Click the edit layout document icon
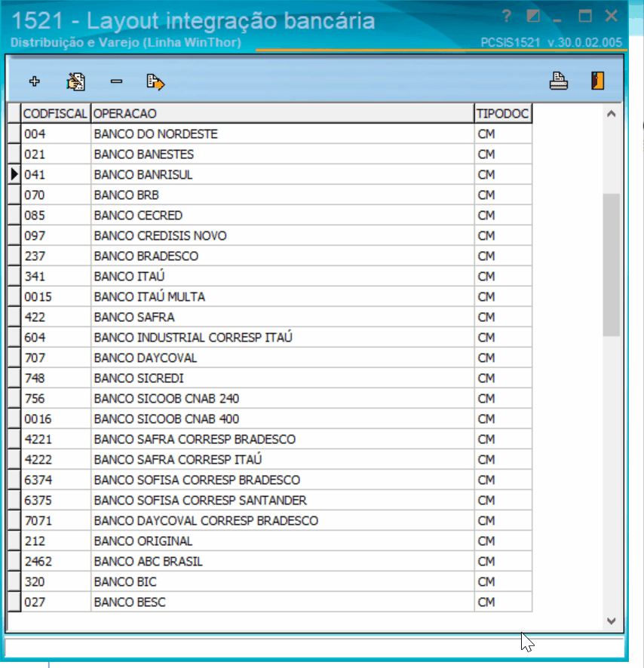 pos(75,81)
